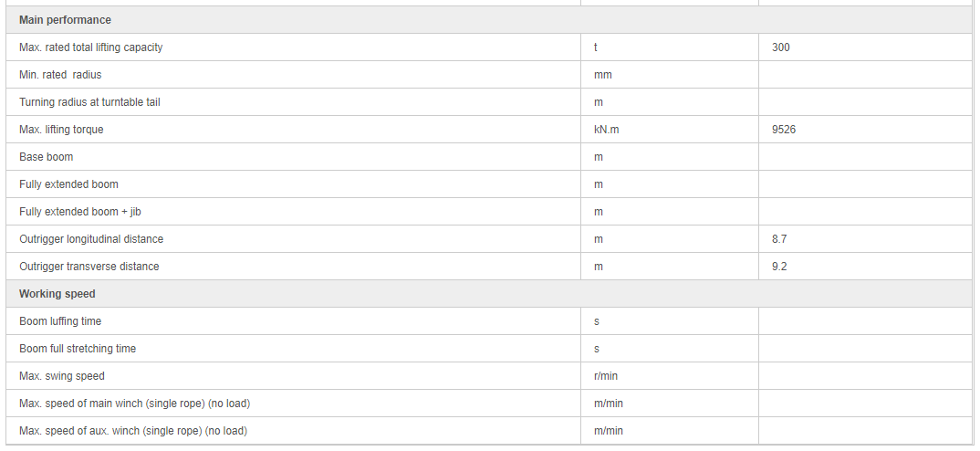Click the Main performance section header
The height and width of the screenshot is (451, 980).
[x=65, y=20]
